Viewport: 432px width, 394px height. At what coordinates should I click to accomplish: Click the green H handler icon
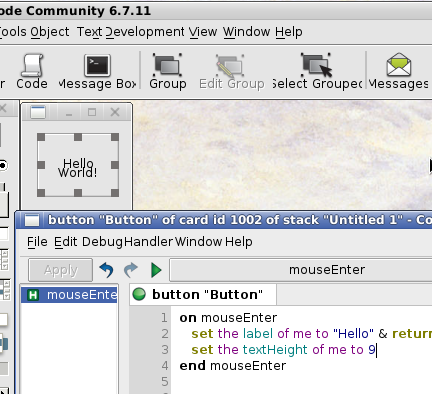[33, 295]
